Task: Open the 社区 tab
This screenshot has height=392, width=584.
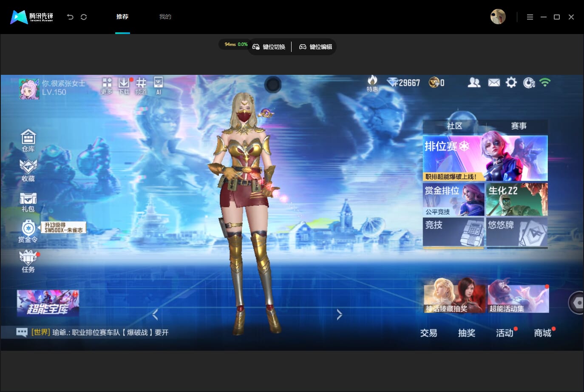Action: click(x=454, y=126)
